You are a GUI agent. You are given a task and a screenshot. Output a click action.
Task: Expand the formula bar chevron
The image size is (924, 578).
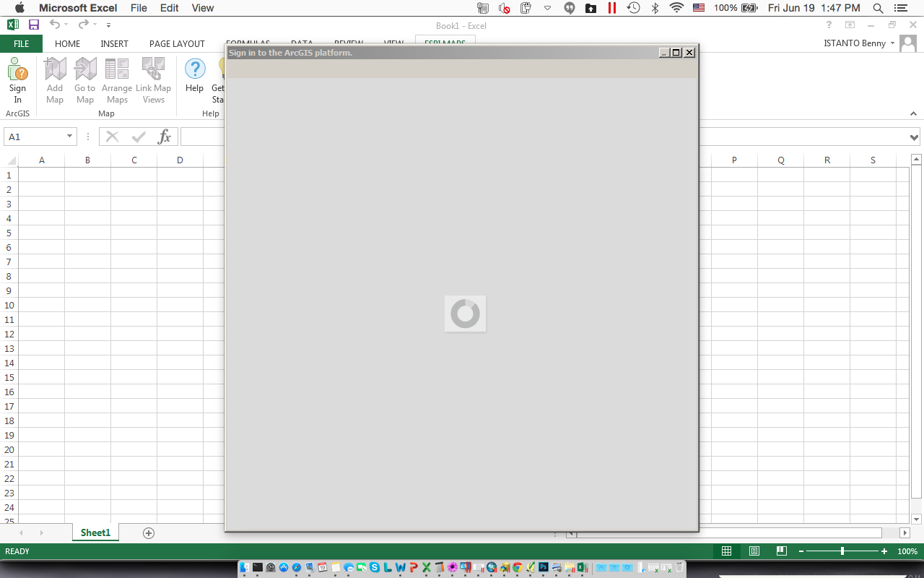(x=915, y=137)
